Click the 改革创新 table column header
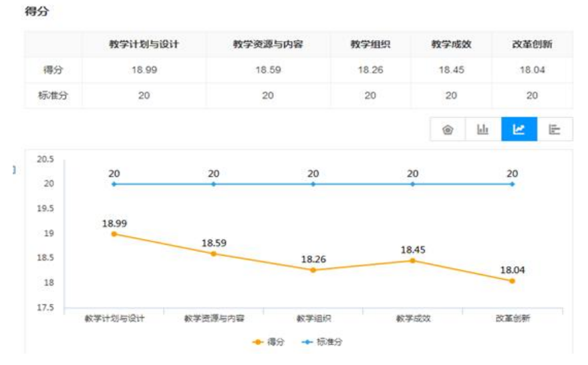The width and height of the screenshot is (588, 365). [531, 45]
